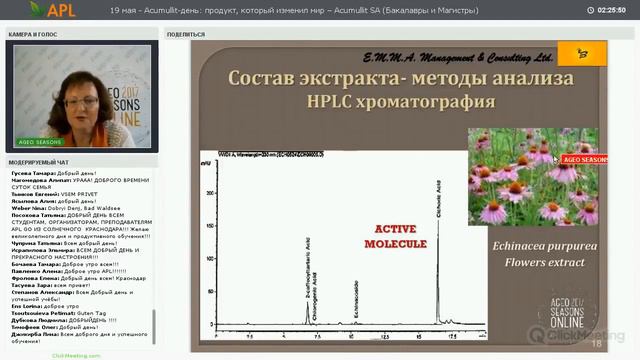Open the ClickMeeting.com link below chat
Viewport: 640px width, 360px height.
point(76,356)
